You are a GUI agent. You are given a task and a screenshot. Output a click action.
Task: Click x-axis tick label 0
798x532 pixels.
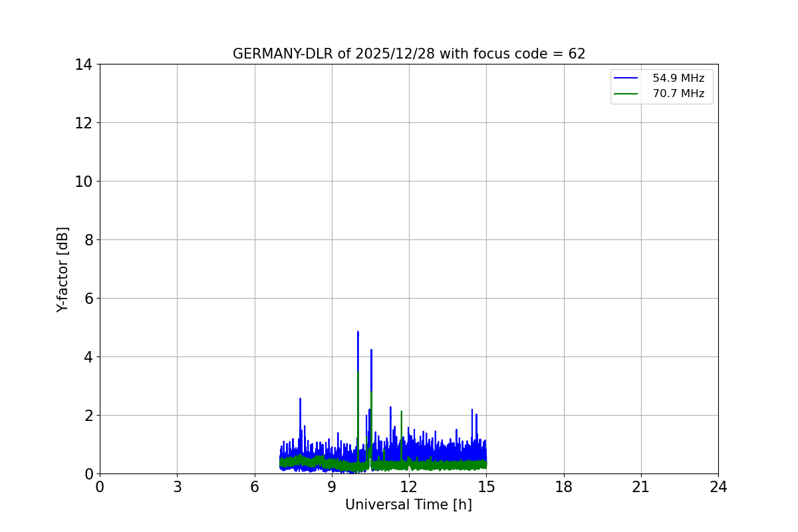pos(100,487)
